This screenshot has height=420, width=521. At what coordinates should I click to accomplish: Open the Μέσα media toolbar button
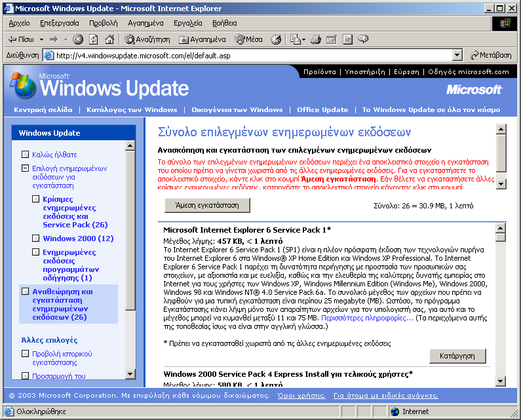248,39
